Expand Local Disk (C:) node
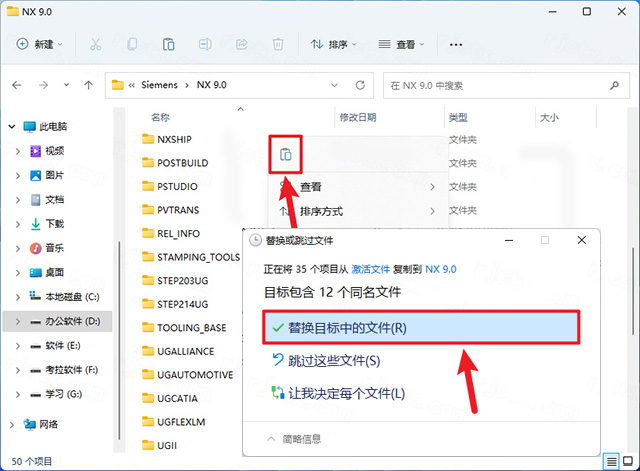 (18, 297)
